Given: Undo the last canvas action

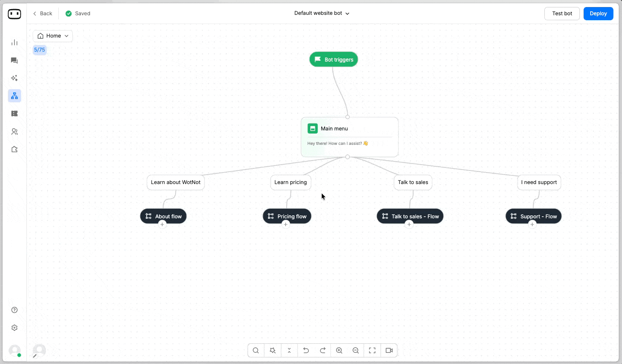Looking at the screenshot, I should tap(306, 350).
